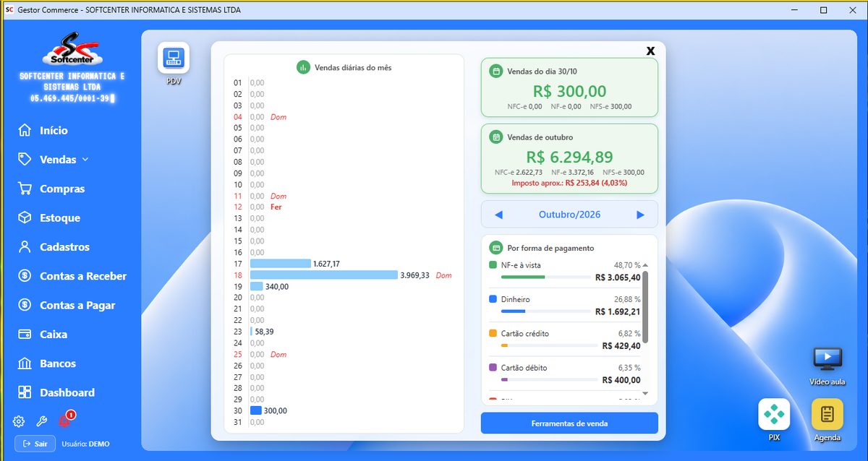
Task: Click the calendar icon beside Vendas do dia 30/10
Action: tap(496, 72)
